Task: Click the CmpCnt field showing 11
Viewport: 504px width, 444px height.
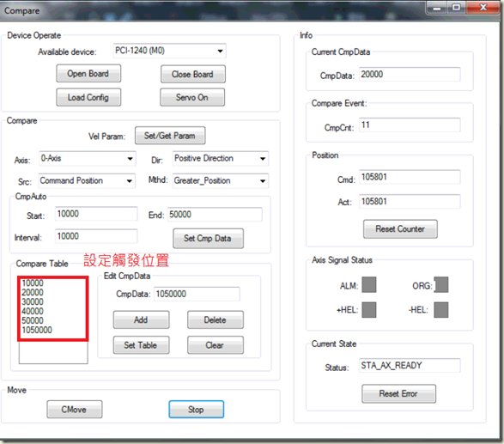Action: pyautogui.click(x=410, y=125)
